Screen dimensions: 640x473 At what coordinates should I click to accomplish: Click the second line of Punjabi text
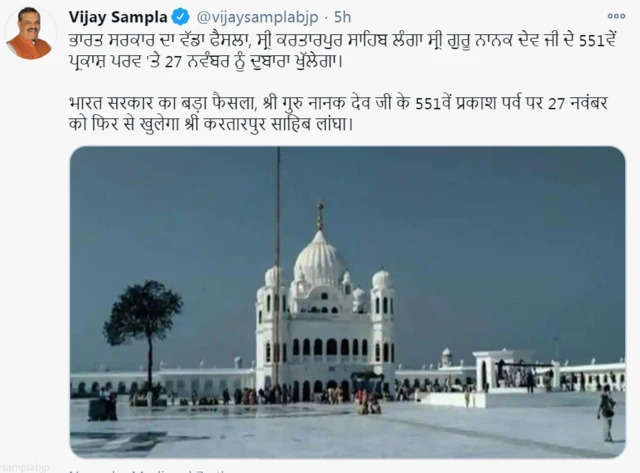(206, 62)
